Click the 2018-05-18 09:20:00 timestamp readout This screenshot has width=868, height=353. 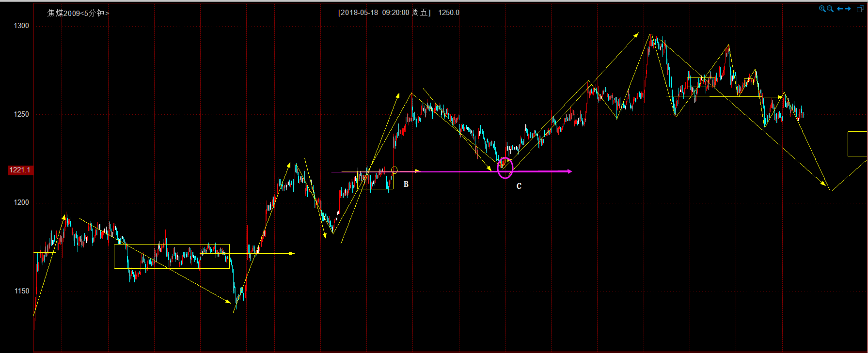[x=384, y=13]
